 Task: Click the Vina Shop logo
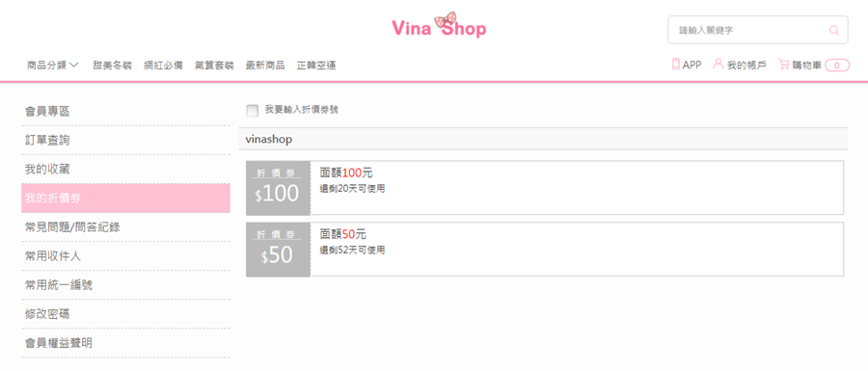[x=439, y=26]
